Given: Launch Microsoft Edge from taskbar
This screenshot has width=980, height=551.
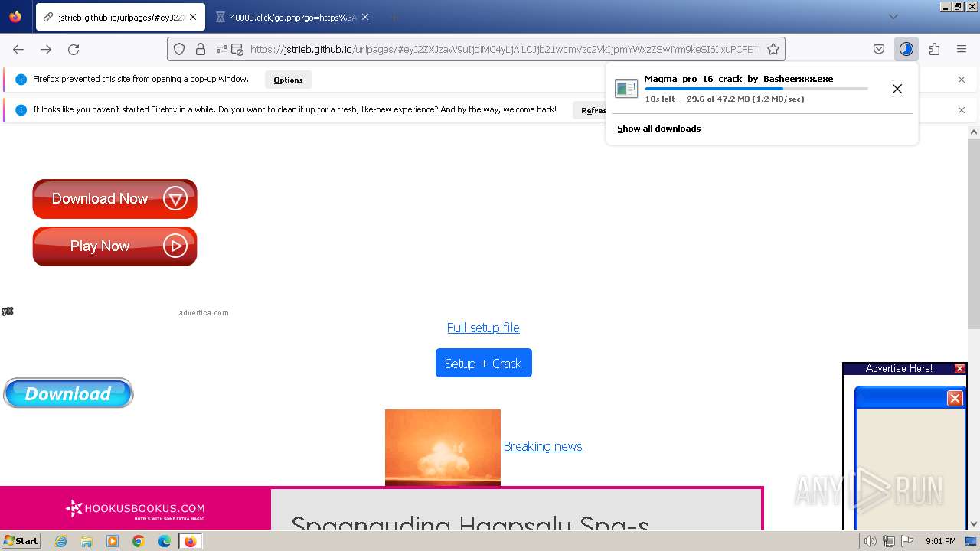Looking at the screenshot, I should 165,541.
